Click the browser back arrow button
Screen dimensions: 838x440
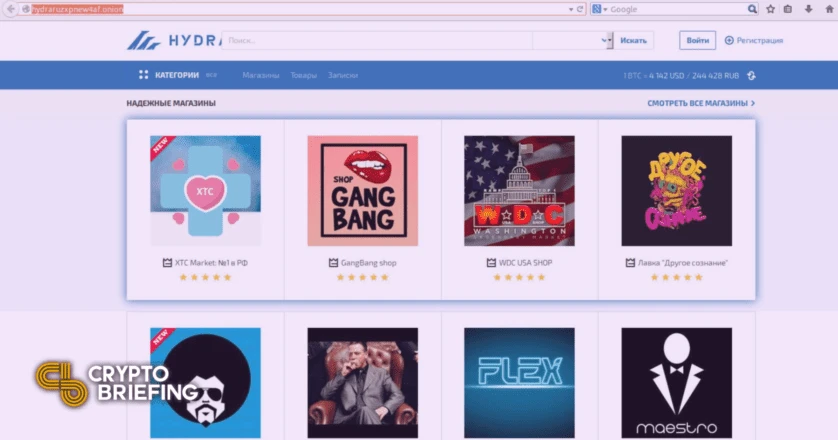click(10, 9)
